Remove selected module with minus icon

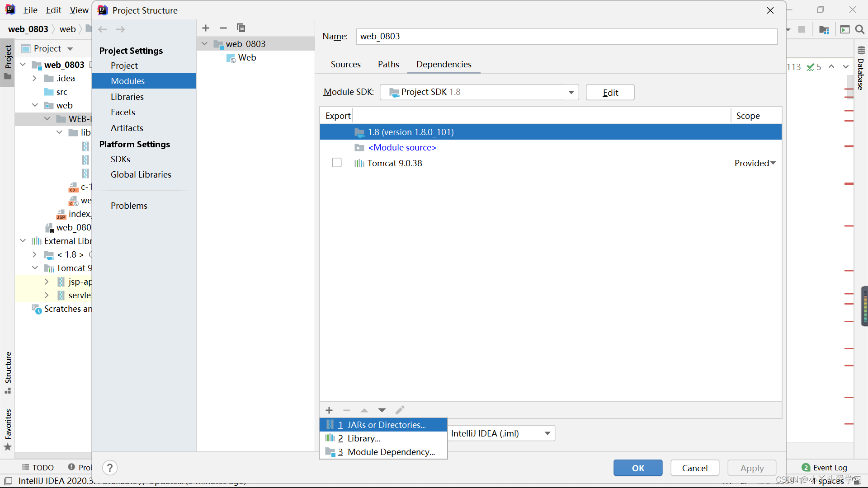[x=223, y=28]
